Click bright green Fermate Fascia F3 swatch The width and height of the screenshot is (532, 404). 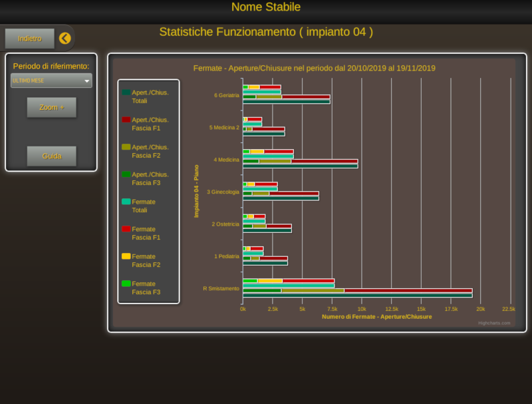[x=126, y=284]
